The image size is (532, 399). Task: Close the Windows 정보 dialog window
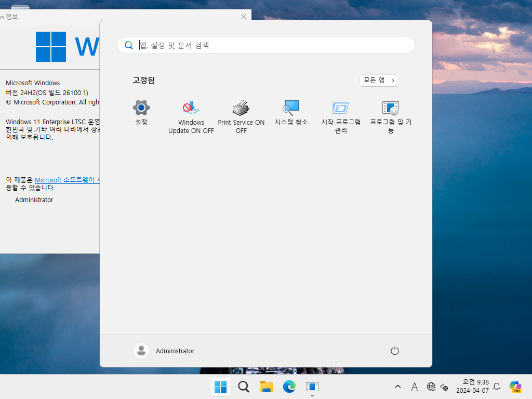pyautogui.click(x=244, y=17)
